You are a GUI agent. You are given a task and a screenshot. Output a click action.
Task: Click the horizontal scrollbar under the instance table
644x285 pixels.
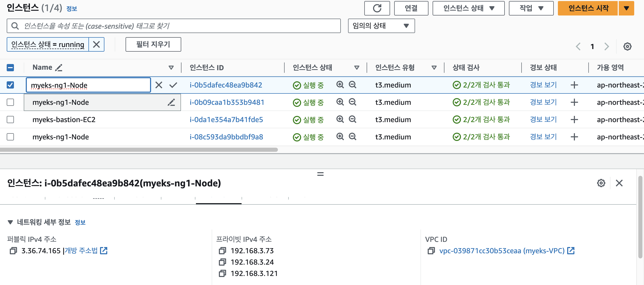click(139, 150)
